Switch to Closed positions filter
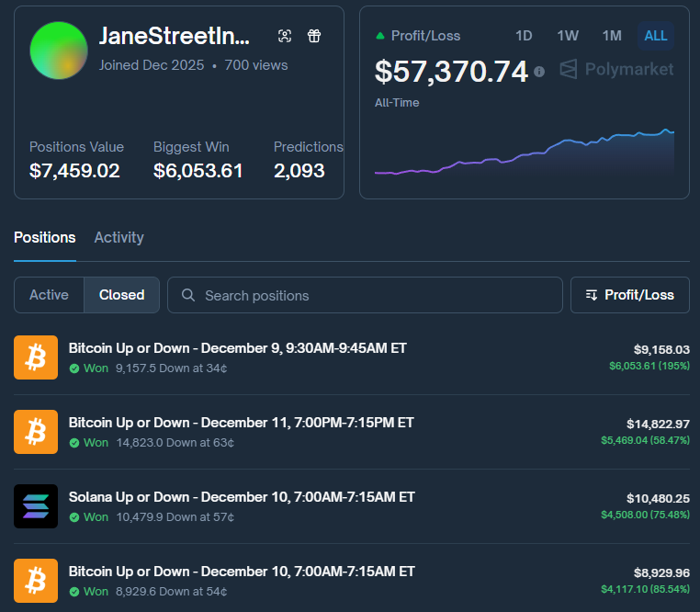 (x=121, y=295)
